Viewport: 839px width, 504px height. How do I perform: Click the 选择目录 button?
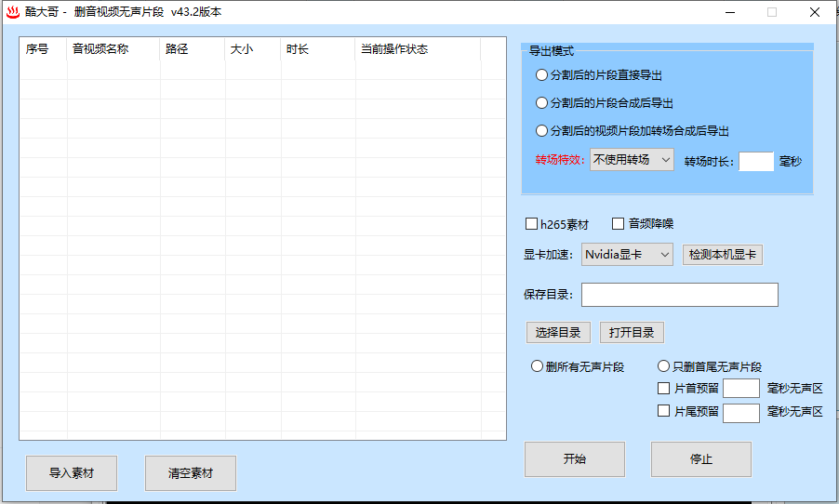click(558, 333)
